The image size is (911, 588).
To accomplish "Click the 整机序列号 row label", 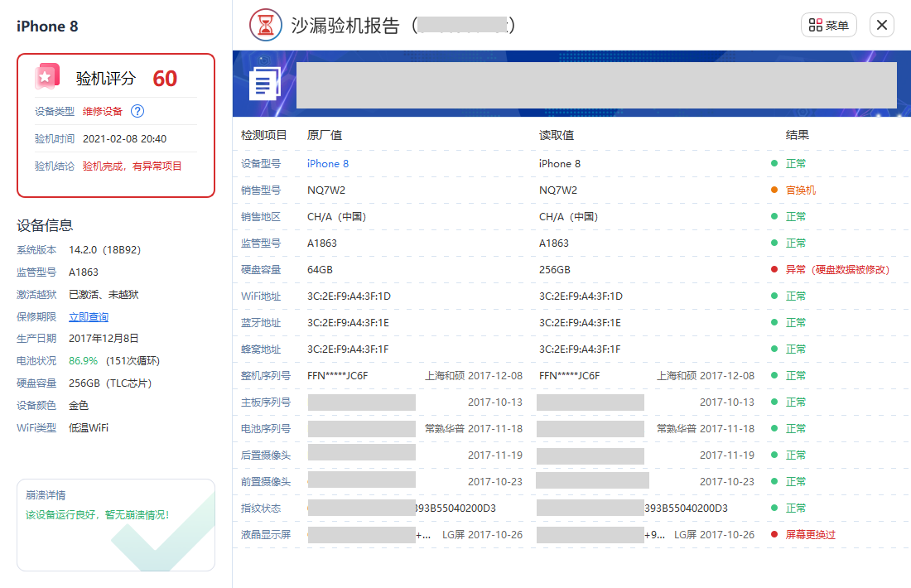I will (266, 376).
